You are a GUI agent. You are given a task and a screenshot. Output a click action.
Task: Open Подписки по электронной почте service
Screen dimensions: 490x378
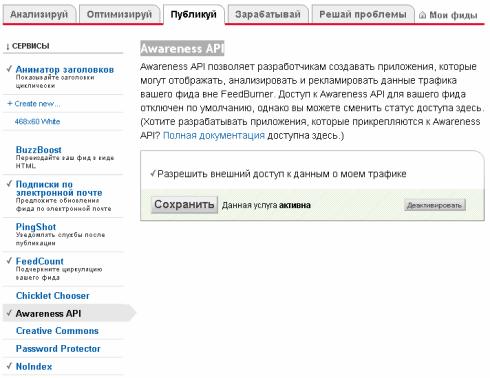click(x=59, y=188)
